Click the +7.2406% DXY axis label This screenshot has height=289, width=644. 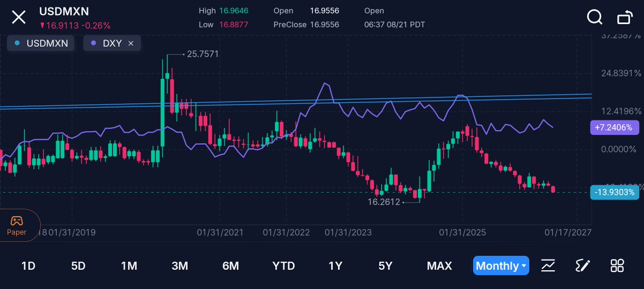(x=614, y=128)
